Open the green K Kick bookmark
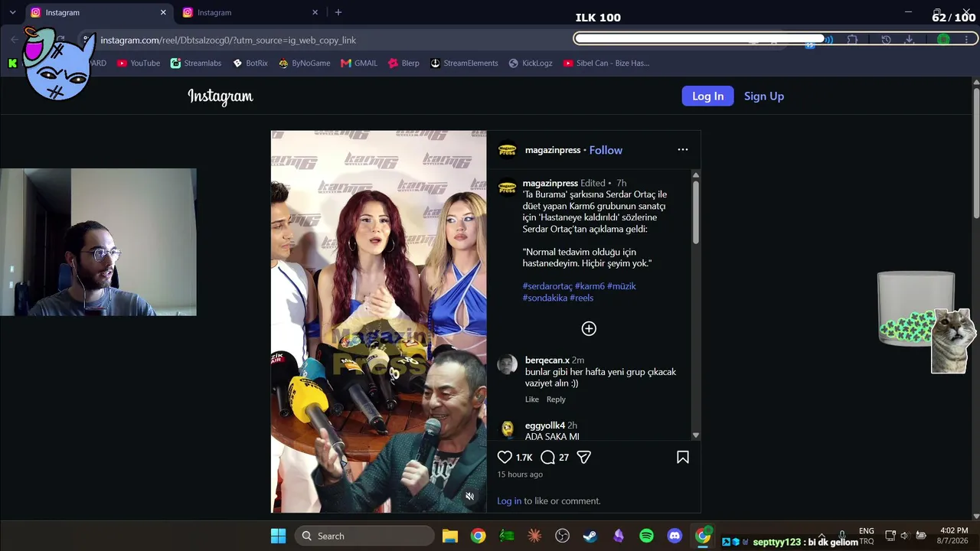This screenshot has height=551, width=980. tap(13, 64)
